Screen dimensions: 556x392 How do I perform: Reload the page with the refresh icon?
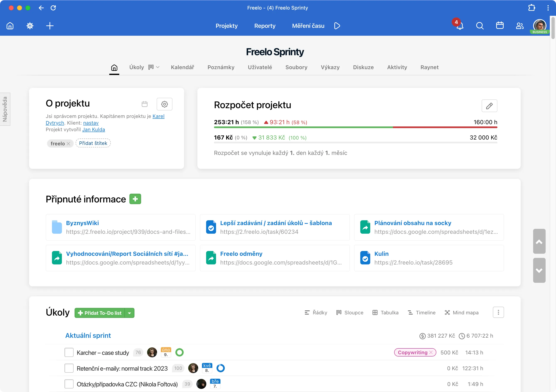53,8
